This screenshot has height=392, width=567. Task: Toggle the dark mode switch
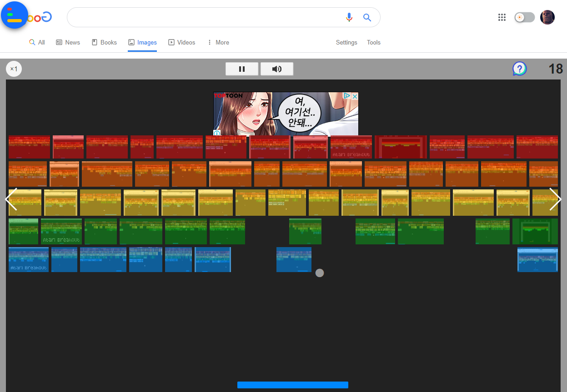tap(524, 17)
